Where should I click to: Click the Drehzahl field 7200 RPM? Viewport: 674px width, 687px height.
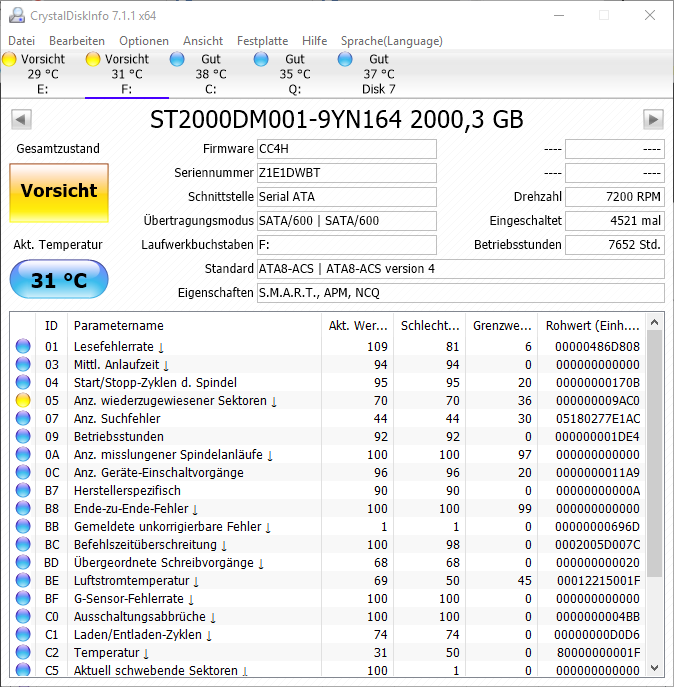(615, 197)
